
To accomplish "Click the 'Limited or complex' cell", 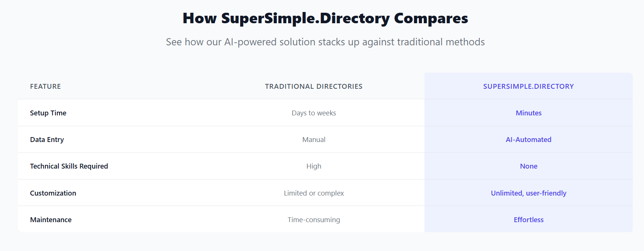I will 314,193.
